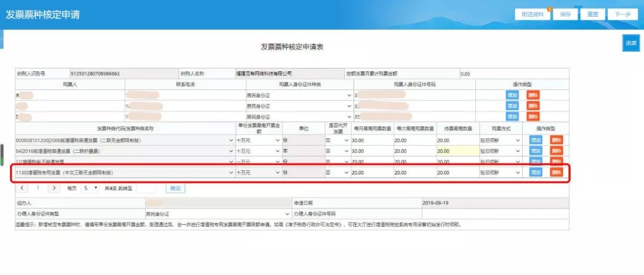Click the 确定 page jump button
The width and height of the screenshot is (644, 275).
coord(175,188)
